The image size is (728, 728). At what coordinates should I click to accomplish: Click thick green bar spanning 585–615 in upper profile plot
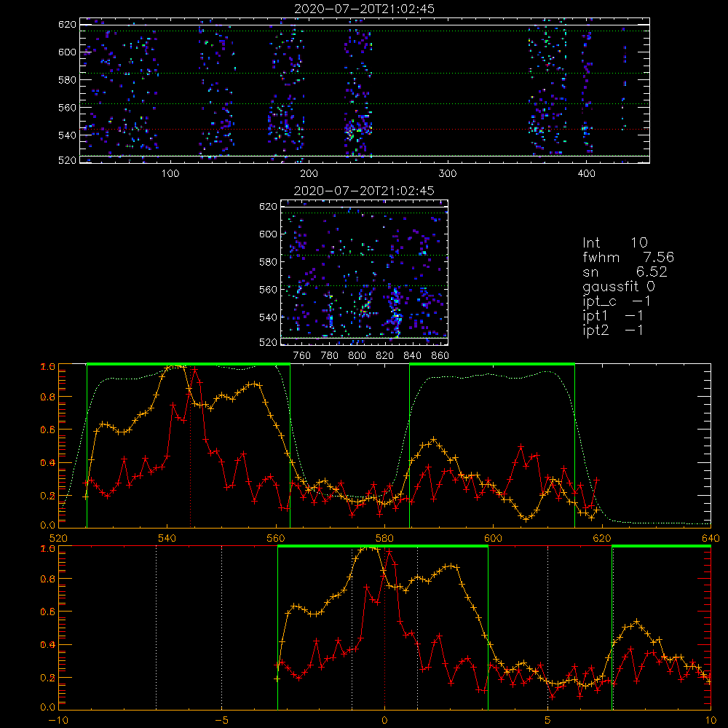[x=492, y=365]
